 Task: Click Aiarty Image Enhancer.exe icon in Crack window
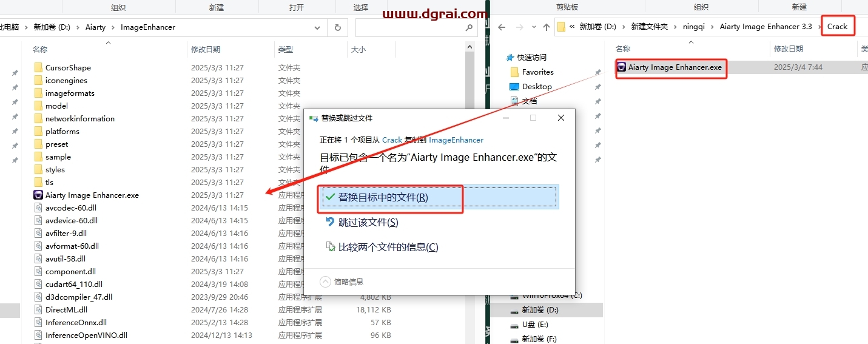[x=622, y=67]
